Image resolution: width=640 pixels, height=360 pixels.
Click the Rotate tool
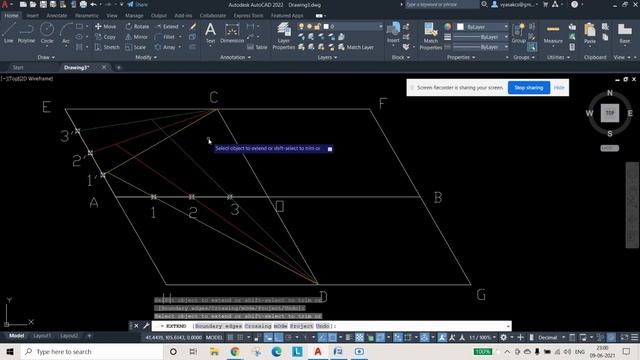pyautogui.click(x=137, y=27)
